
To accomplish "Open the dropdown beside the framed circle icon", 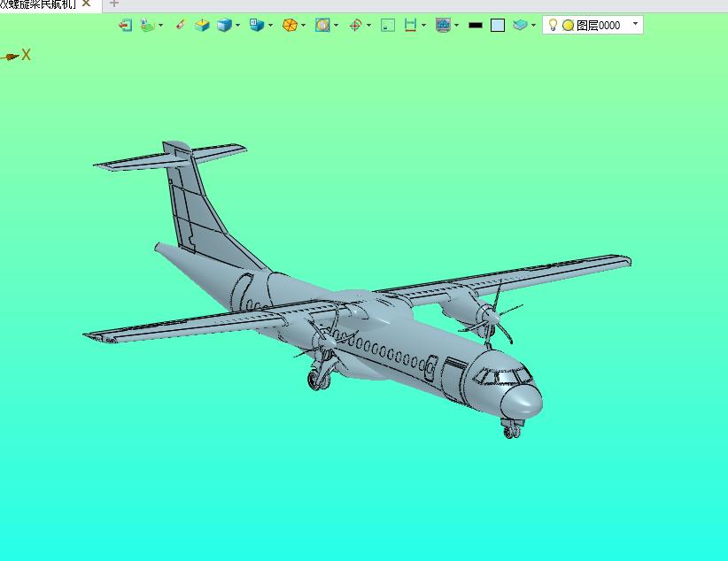I will pyautogui.click(x=336, y=25).
